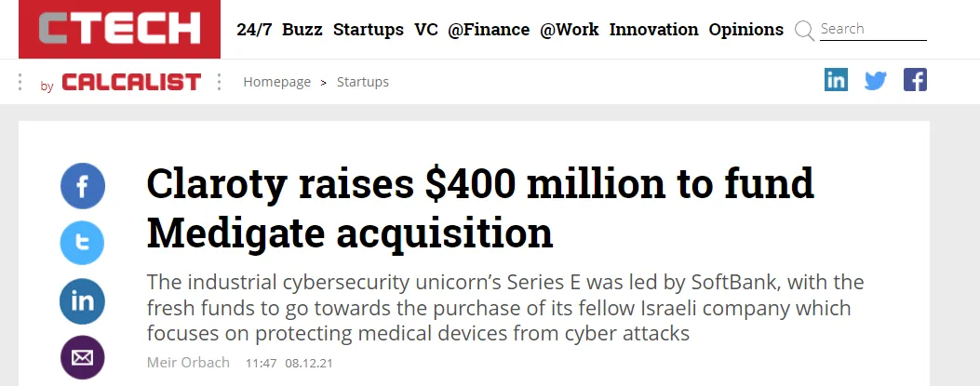This screenshot has height=386, width=980.
Task: Open the Twitter icon in header
Action: pos(876,81)
